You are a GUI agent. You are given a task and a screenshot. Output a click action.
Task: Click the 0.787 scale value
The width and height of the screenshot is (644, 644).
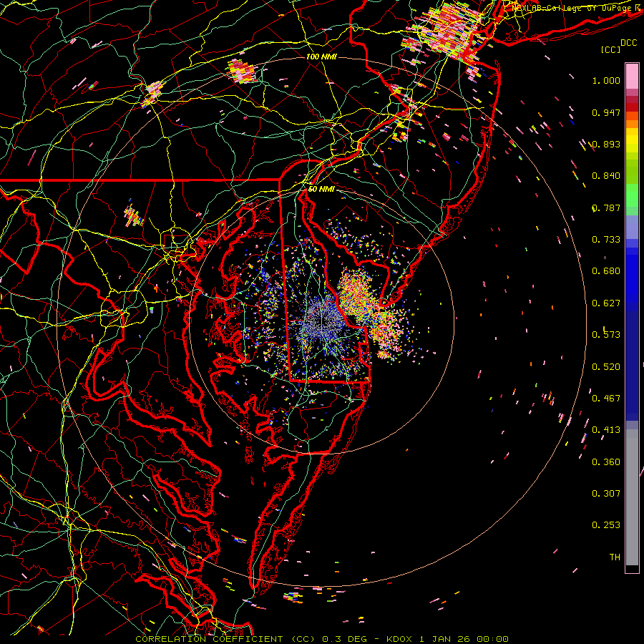[x=606, y=208]
